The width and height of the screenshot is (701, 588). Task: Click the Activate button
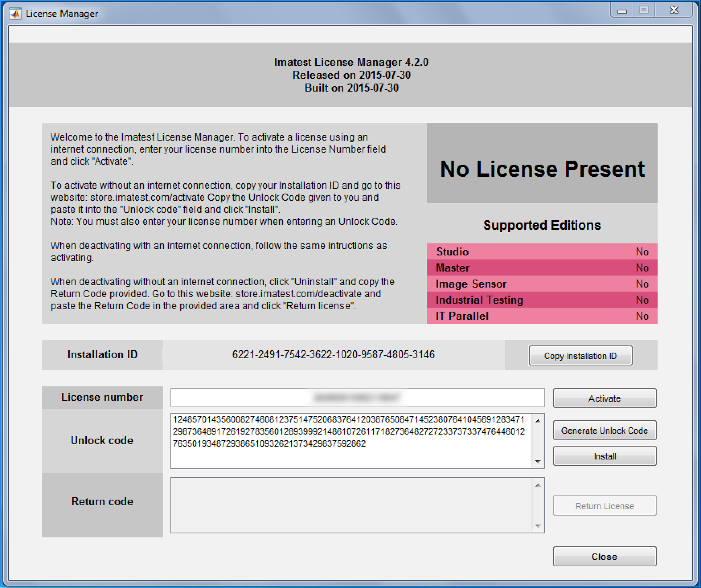click(605, 398)
